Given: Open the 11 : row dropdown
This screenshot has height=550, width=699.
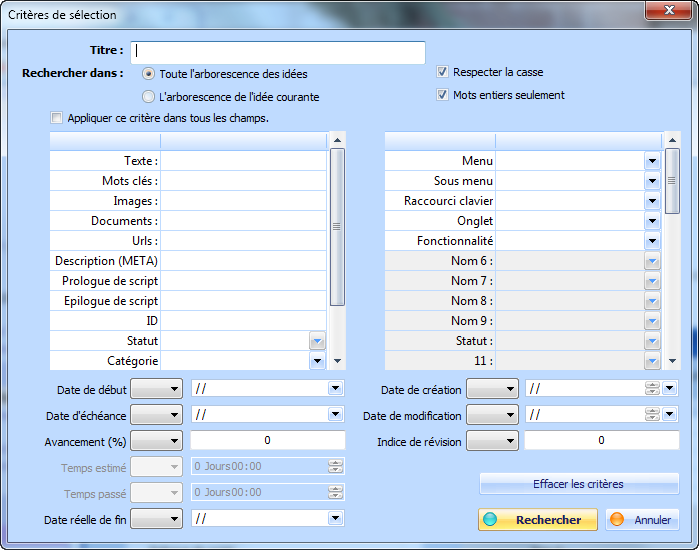Looking at the screenshot, I should coord(652,361).
